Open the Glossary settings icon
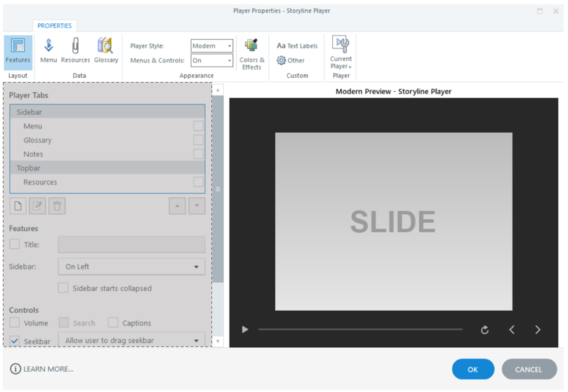This screenshot has width=568, height=392. click(106, 50)
